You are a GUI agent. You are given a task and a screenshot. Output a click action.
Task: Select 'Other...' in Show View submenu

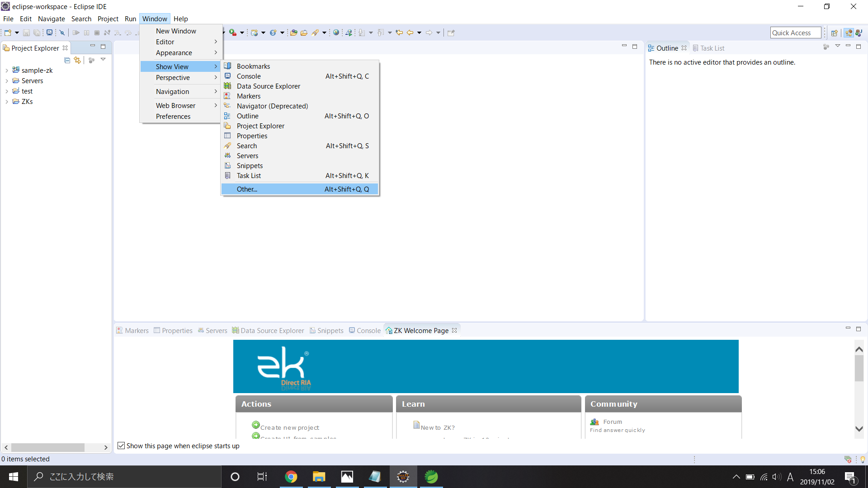click(247, 189)
